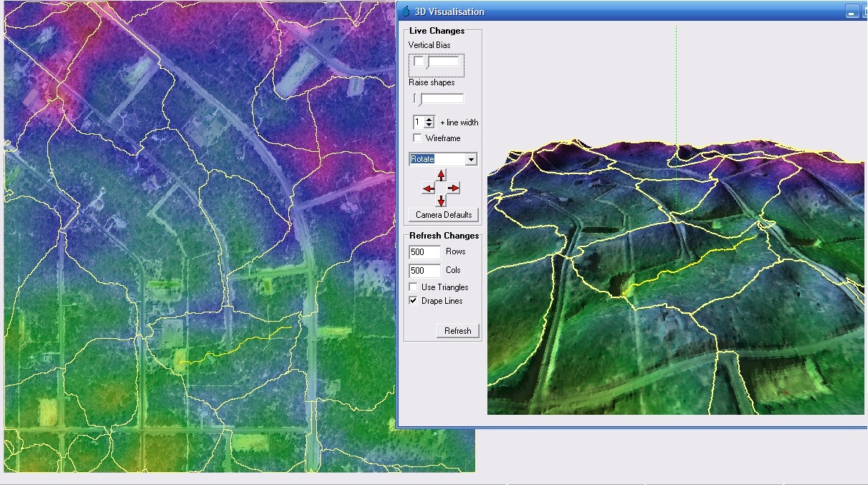
Task: Click the left arrow rotate icon
Action: (x=429, y=188)
